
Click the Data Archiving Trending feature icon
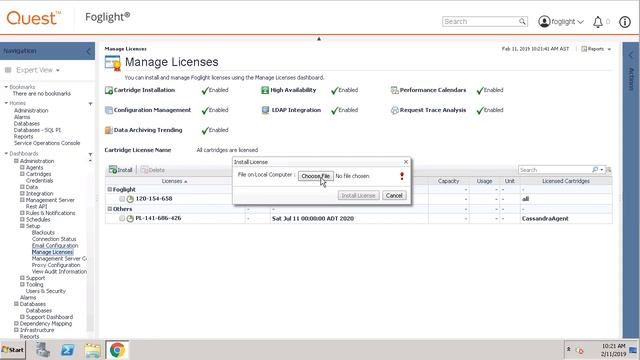coord(109,130)
